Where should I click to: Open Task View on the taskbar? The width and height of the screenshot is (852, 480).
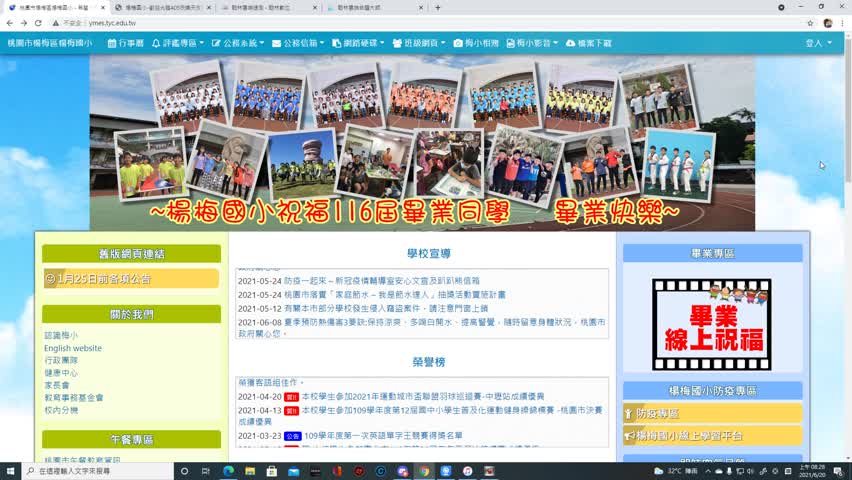click(x=205, y=471)
